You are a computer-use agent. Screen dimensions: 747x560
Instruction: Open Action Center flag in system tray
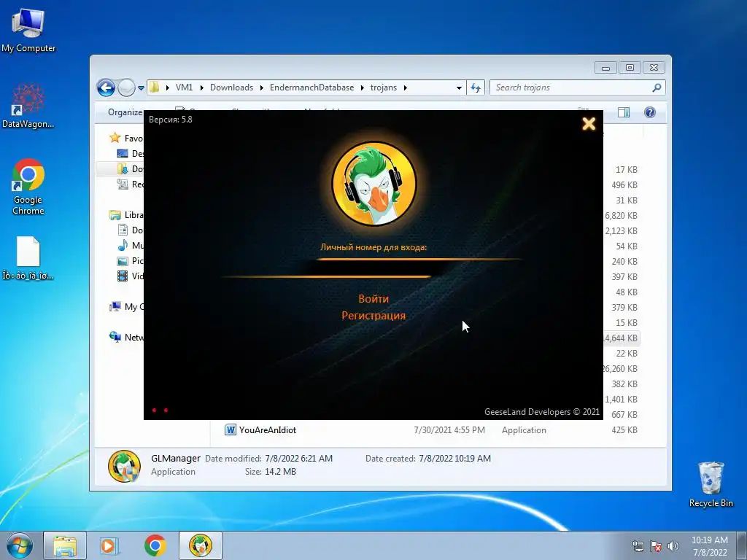tap(656, 546)
